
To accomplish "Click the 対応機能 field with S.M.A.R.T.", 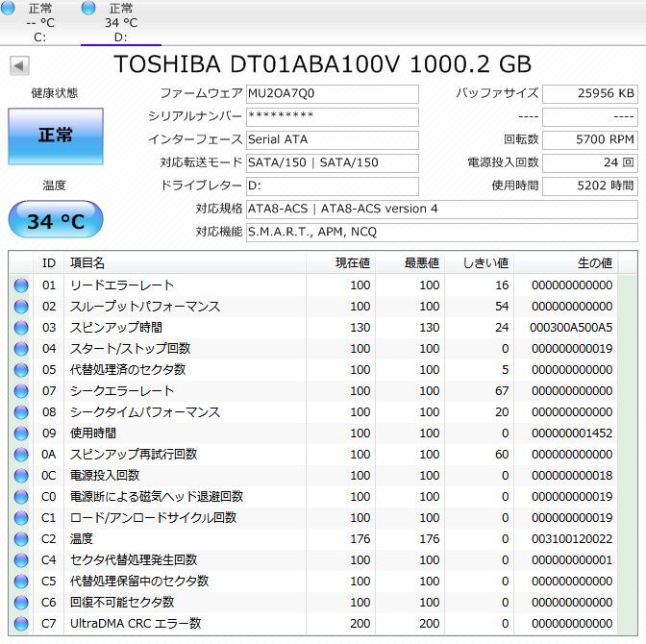I will click(441, 233).
